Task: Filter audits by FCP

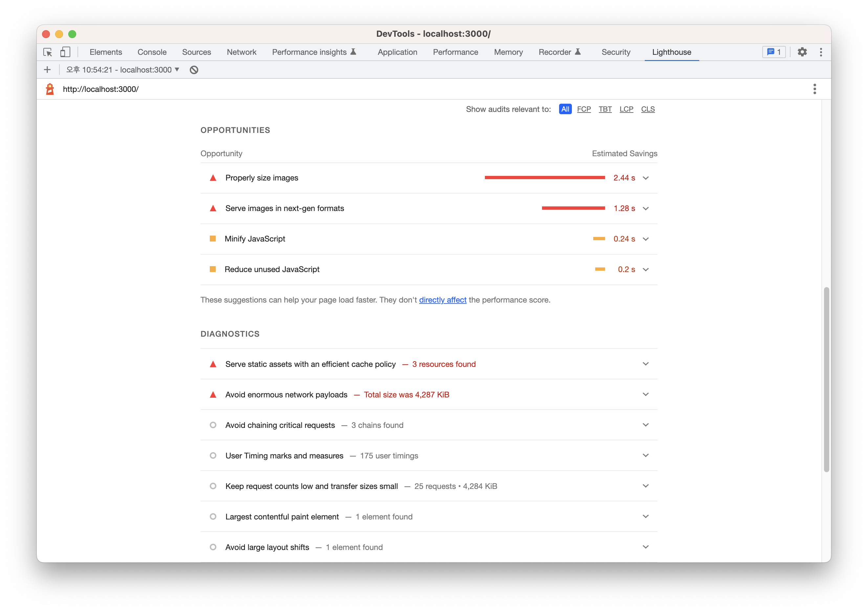Action: click(x=583, y=109)
